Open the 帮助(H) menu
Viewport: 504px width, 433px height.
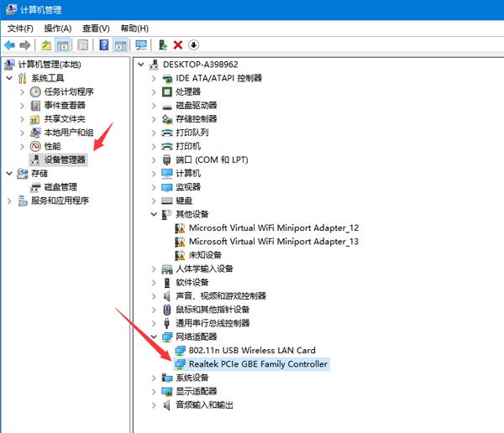[x=134, y=29]
